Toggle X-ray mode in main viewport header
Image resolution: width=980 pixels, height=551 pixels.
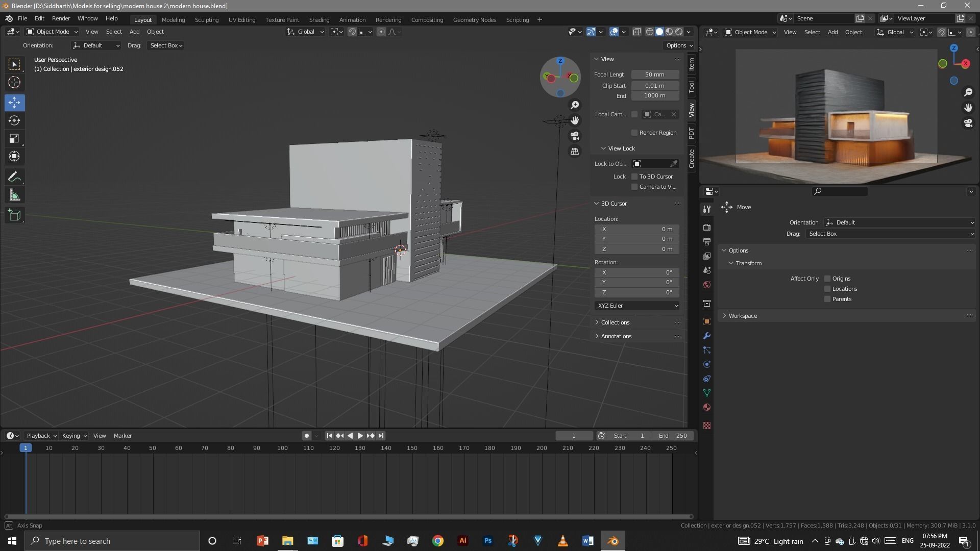point(637,32)
